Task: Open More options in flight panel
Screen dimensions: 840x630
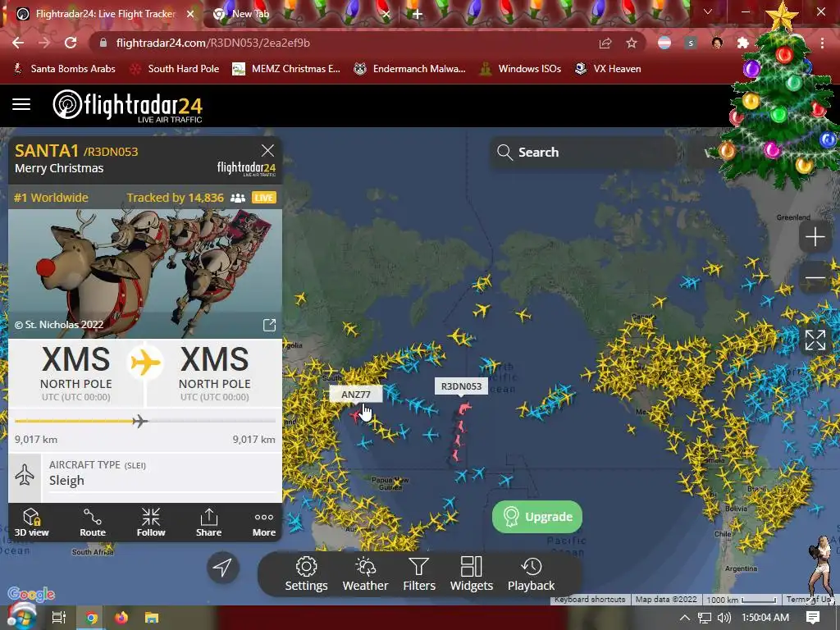Action: 264,523
